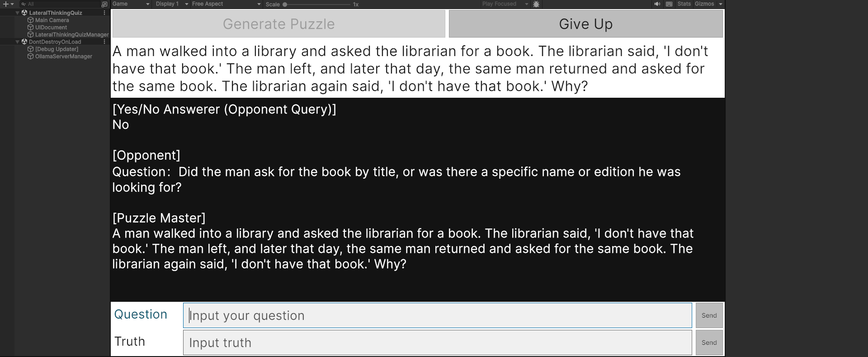The height and width of the screenshot is (357, 868).
Task: Select the OllamaServerManager object
Action: click(x=63, y=57)
